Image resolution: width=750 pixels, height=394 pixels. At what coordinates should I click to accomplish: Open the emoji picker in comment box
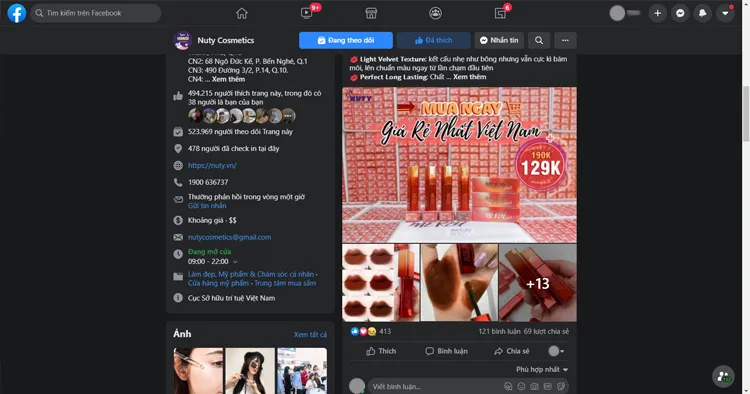pos(521,386)
